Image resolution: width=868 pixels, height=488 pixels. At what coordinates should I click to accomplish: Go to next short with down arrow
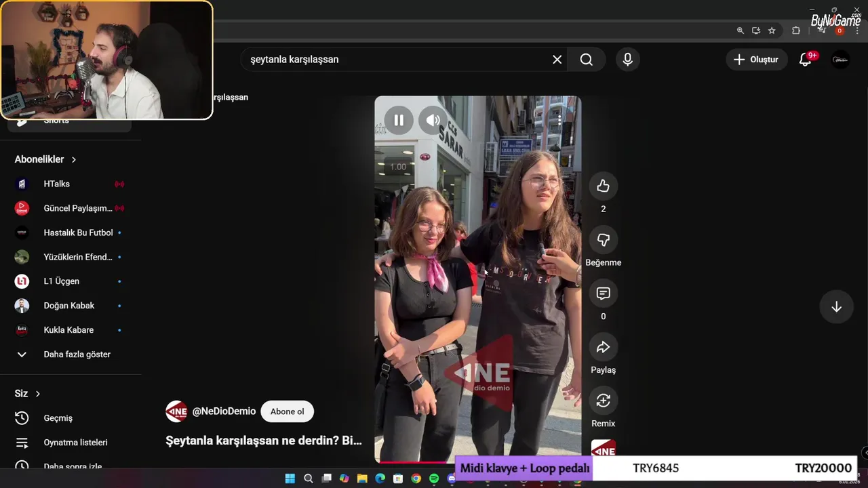[x=836, y=306]
